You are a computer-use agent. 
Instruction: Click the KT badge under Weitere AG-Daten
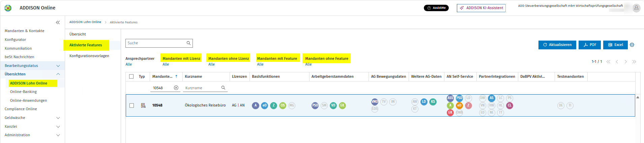(415, 109)
